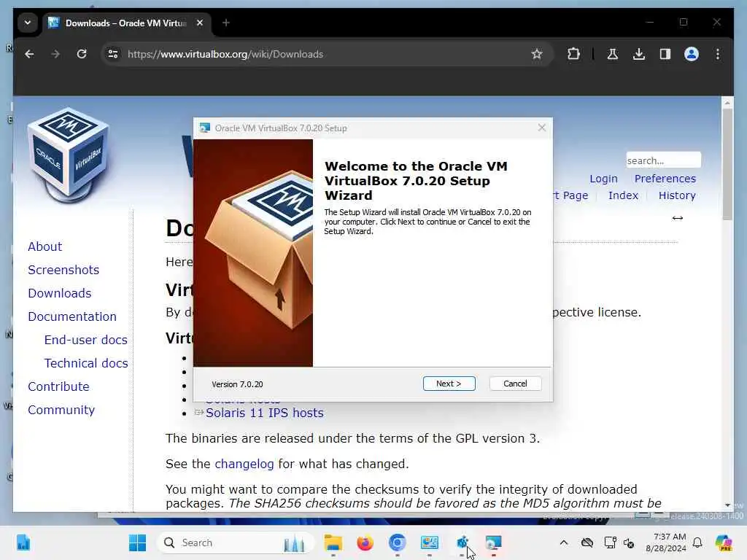
Task: Click the browser forward arrow
Action: click(x=55, y=54)
